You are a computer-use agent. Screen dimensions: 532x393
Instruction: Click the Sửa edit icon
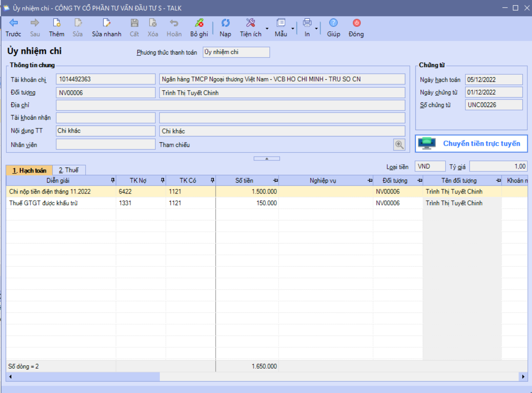tap(78, 28)
